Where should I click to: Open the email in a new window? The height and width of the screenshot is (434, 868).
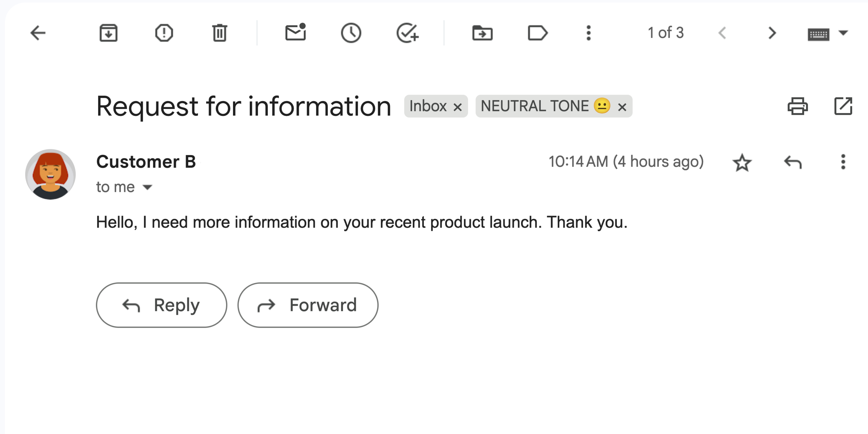844,106
